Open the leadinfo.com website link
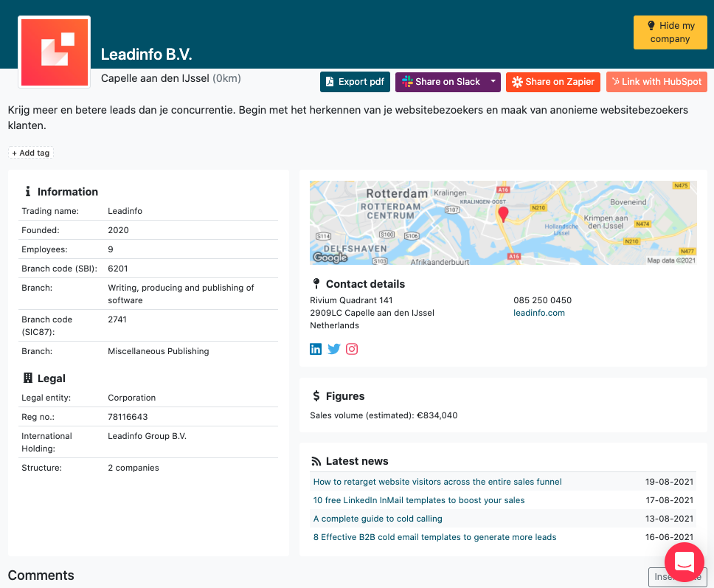This screenshot has width=714, height=588. [539, 313]
